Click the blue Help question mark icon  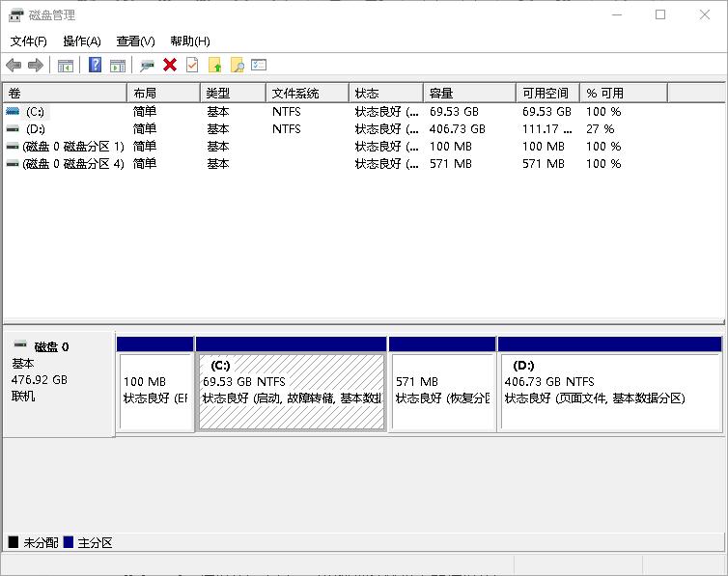coord(95,65)
